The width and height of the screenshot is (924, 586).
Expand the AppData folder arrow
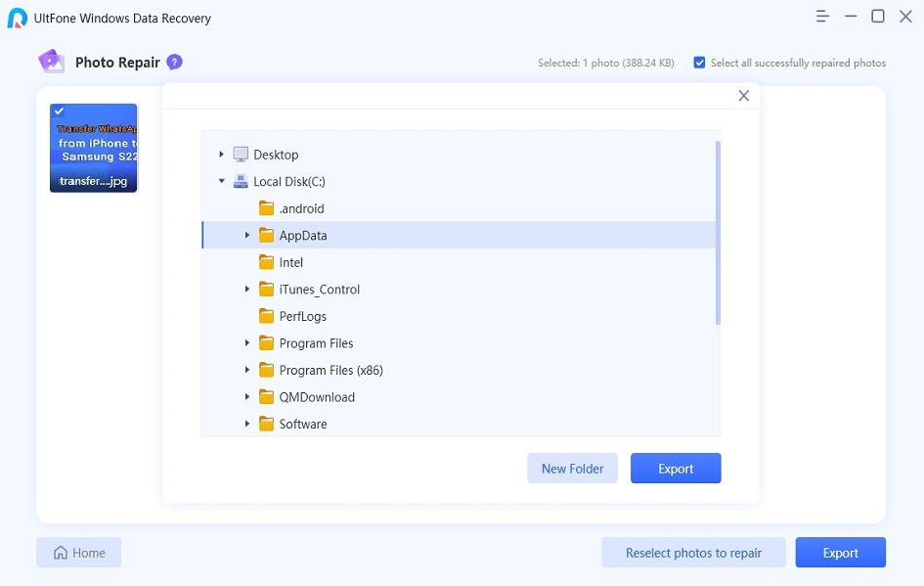[x=247, y=235]
